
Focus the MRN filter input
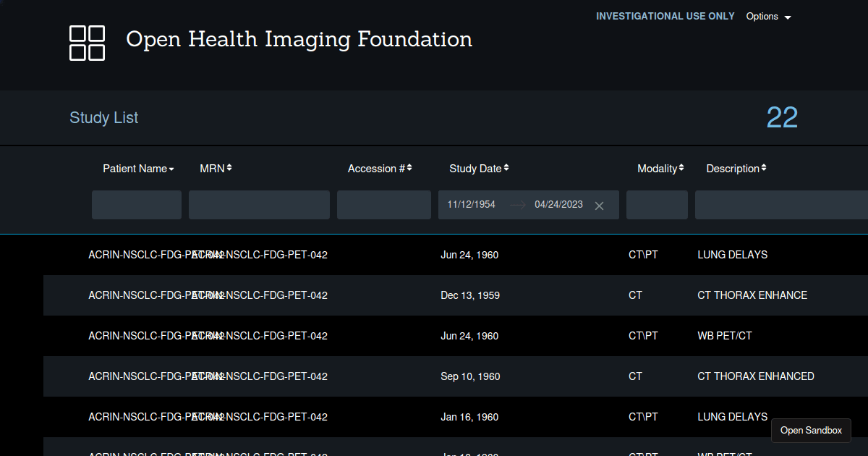click(259, 205)
